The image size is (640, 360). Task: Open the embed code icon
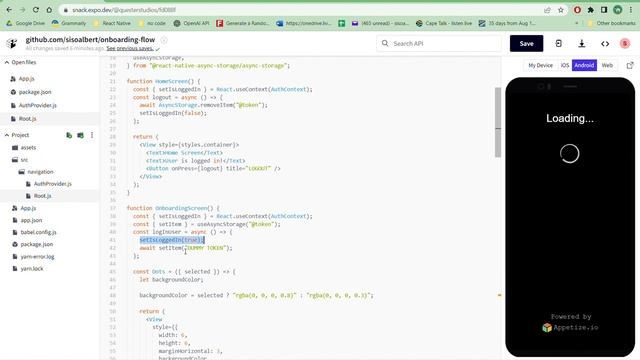pos(605,44)
